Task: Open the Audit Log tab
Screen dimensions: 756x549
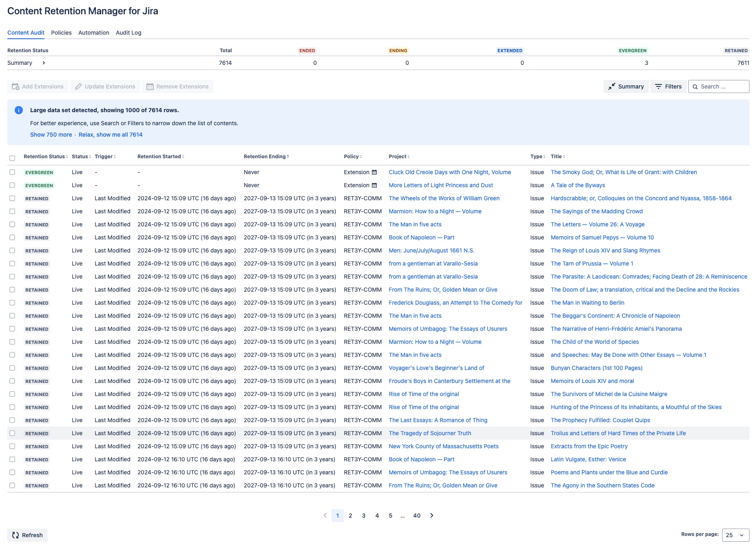Action: coord(128,33)
